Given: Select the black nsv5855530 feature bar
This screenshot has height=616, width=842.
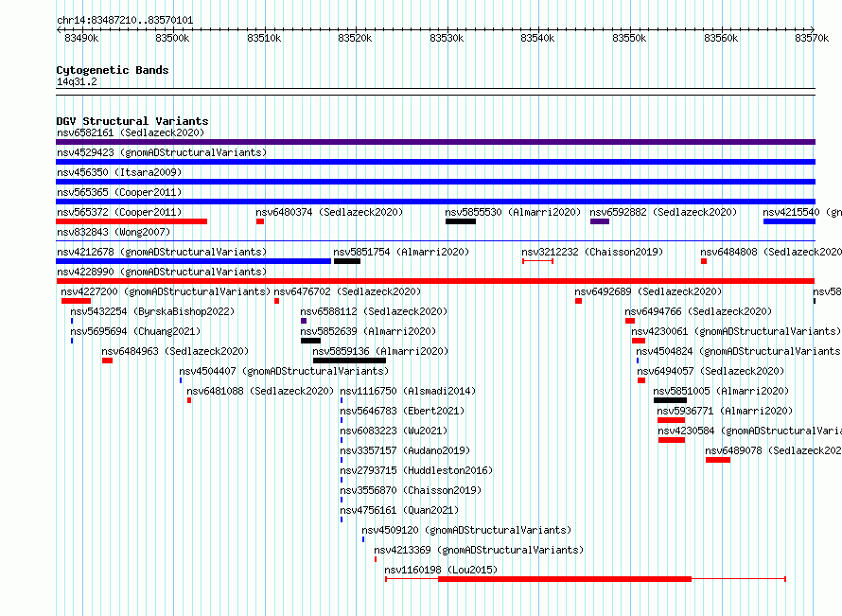Looking at the screenshot, I should [460, 221].
